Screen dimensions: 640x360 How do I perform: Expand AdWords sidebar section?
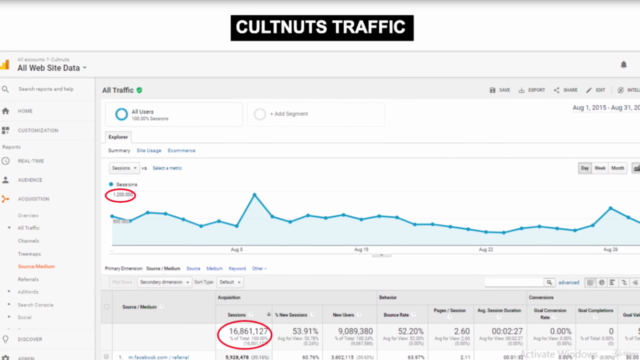pos(9,291)
